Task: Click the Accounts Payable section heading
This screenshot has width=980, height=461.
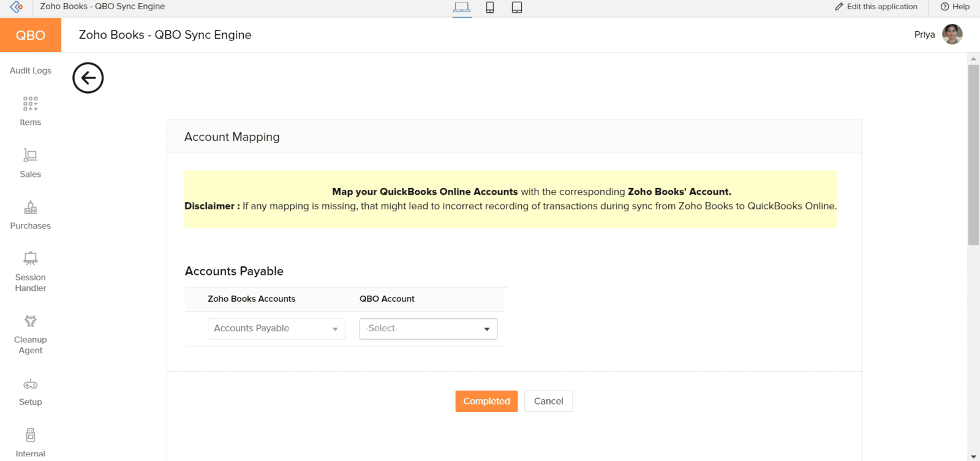Action: 234,271
